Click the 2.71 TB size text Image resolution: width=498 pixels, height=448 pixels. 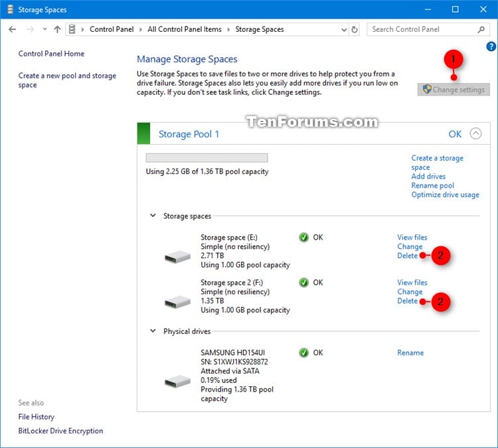212,256
